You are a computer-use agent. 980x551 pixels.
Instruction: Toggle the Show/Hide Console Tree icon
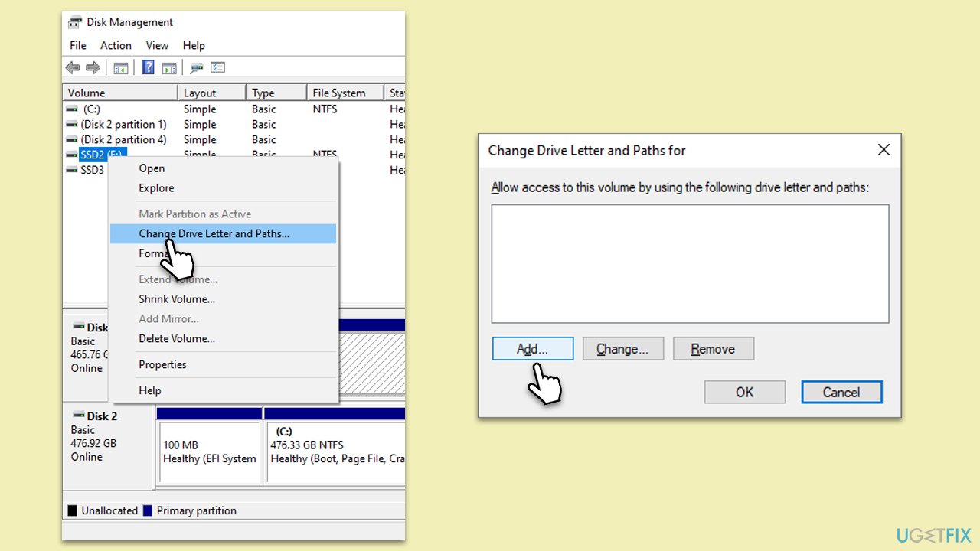click(x=120, y=67)
